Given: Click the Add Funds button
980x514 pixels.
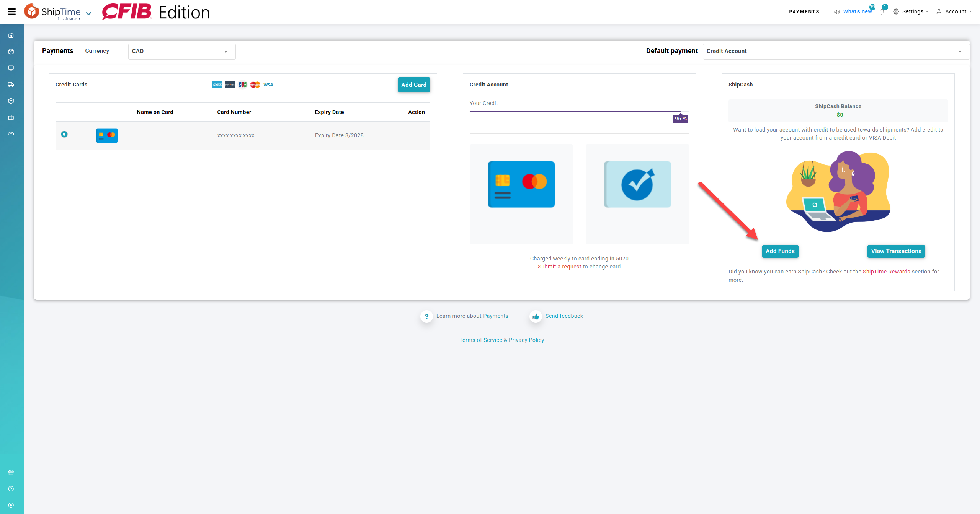Looking at the screenshot, I should [x=780, y=251].
